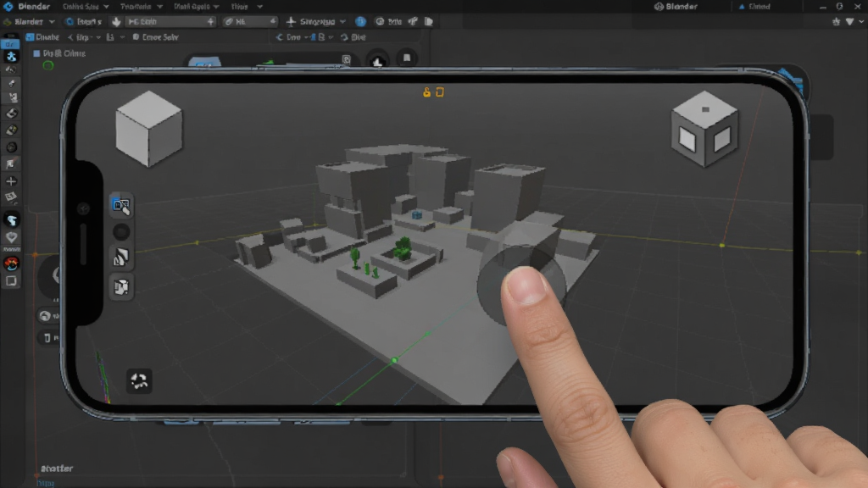
Task: Tap the blue-highlighted select tool on phone screen
Action: coord(121,205)
